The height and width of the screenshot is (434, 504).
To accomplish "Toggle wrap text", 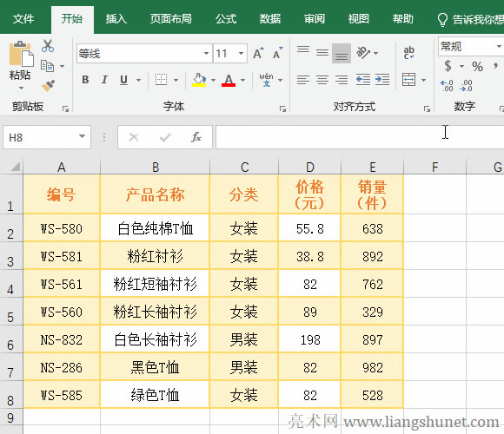I will coord(409,53).
